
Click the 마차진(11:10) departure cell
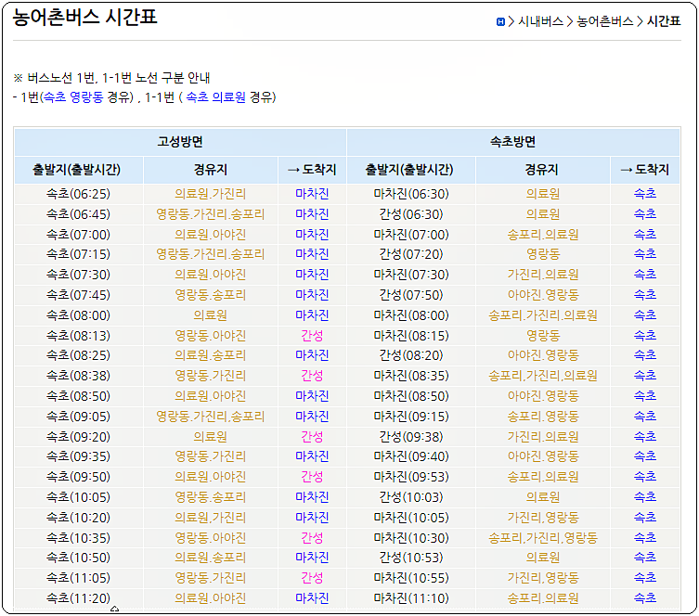tap(411, 598)
